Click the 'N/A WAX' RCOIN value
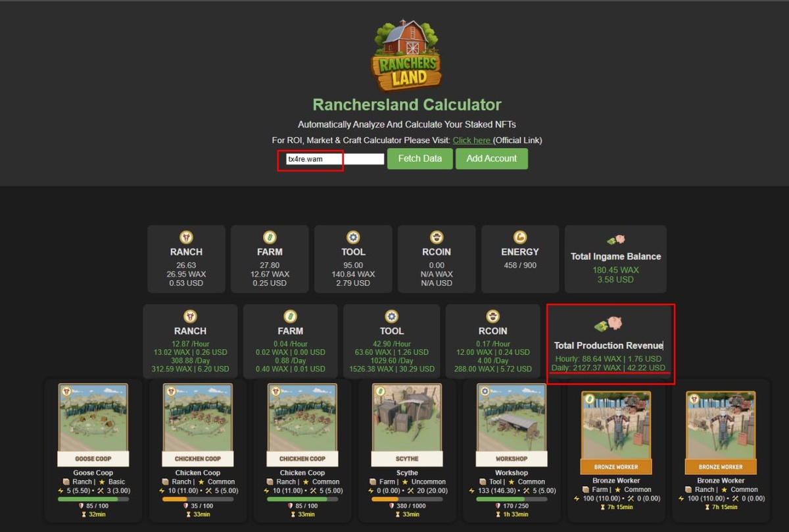Image resolution: width=789 pixels, height=532 pixels. 437,274
